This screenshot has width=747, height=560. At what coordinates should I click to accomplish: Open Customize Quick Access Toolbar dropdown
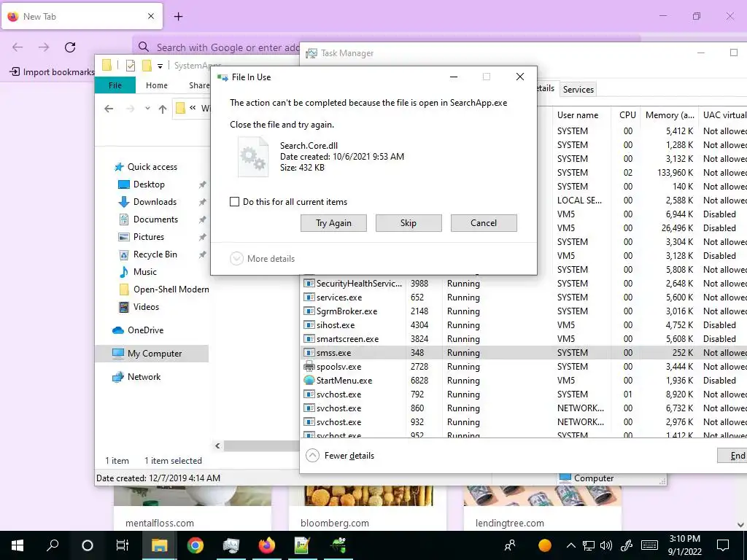coord(160,66)
